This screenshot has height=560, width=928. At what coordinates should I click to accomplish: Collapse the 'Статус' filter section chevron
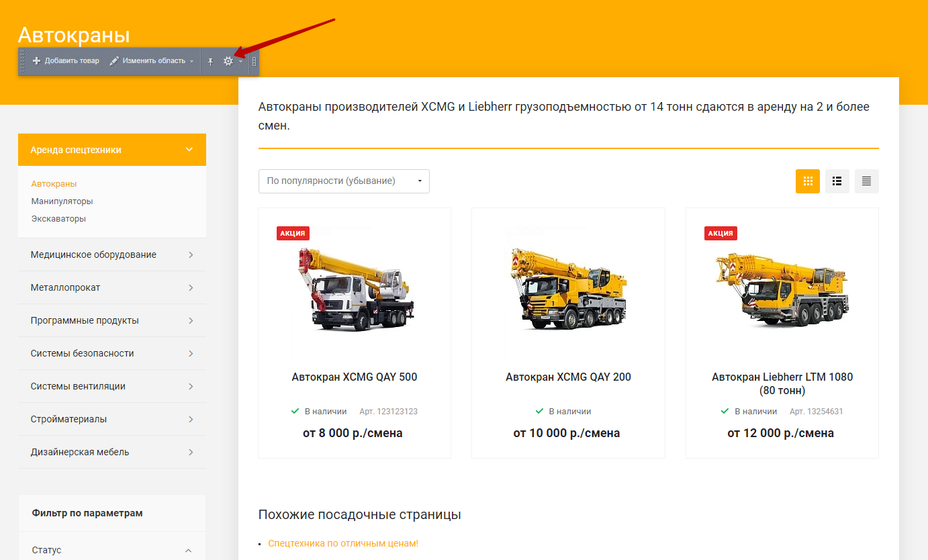[188, 551]
